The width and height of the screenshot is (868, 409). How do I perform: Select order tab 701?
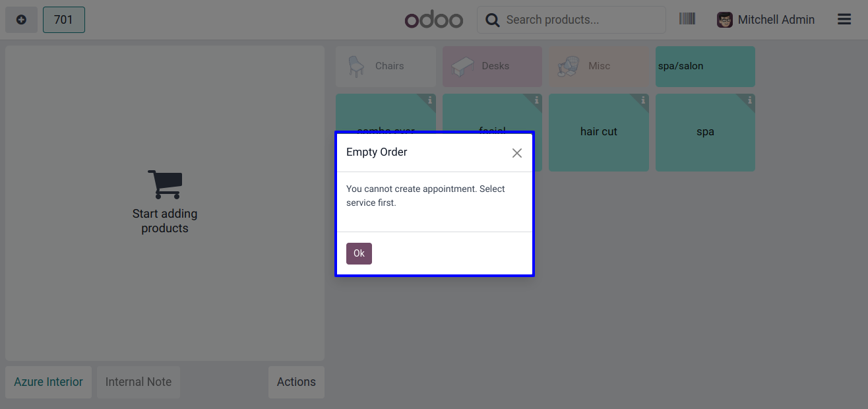[x=63, y=20]
